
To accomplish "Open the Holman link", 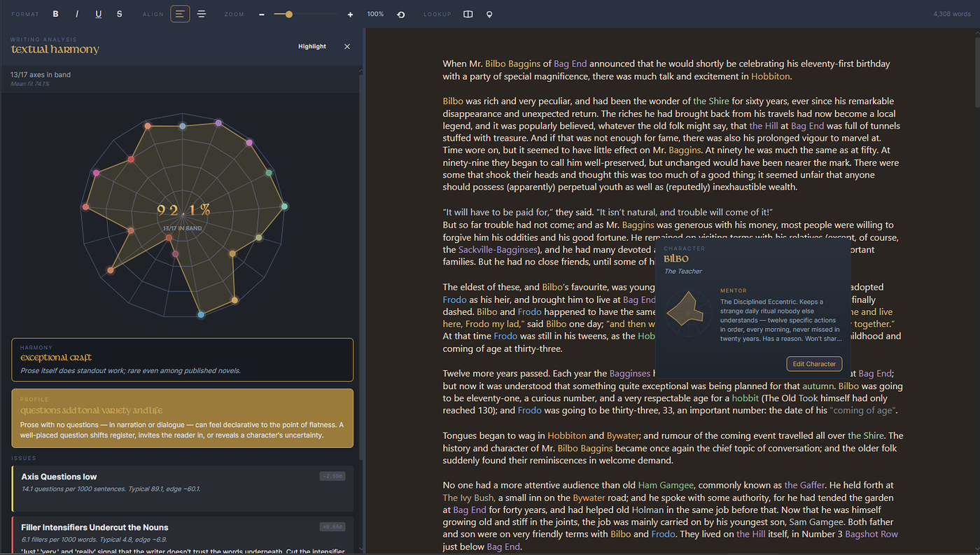I will click(x=649, y=510).
